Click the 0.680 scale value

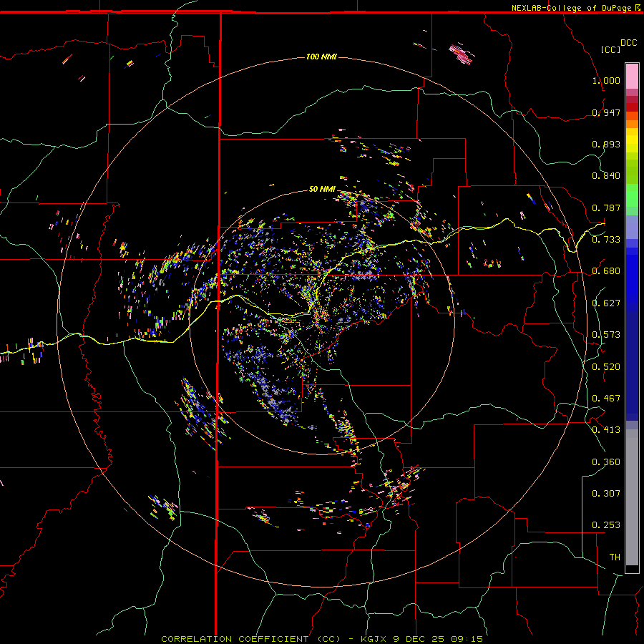tap(606, 271)
